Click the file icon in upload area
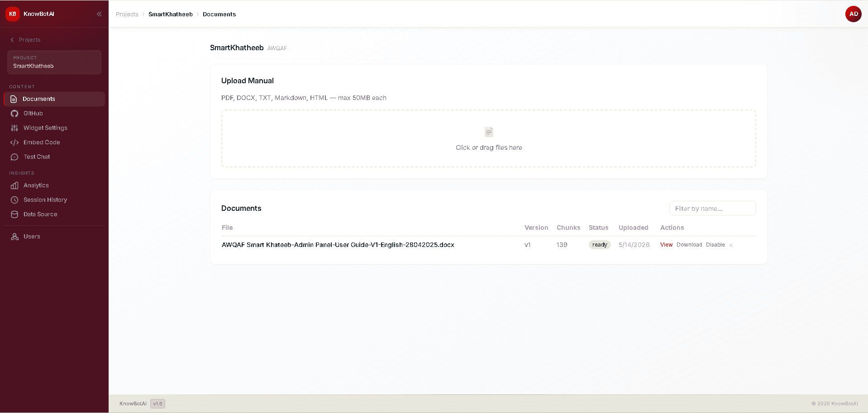 pyautogui.click(x=489, y=132)
